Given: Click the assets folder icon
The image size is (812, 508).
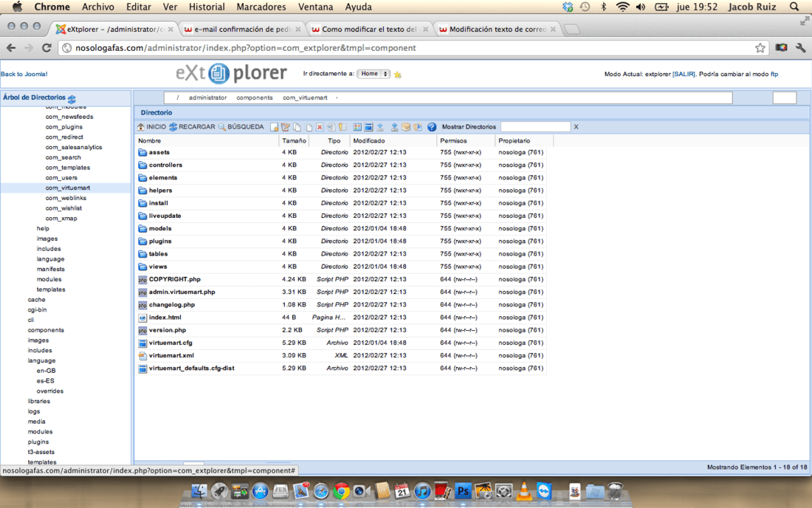Looking at the screenshot, I should (142, 153).
